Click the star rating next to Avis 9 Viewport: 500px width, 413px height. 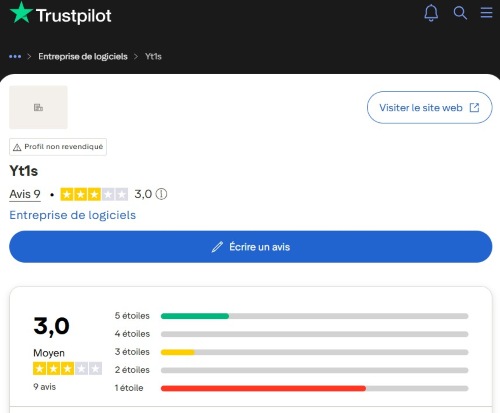point(94,194)
